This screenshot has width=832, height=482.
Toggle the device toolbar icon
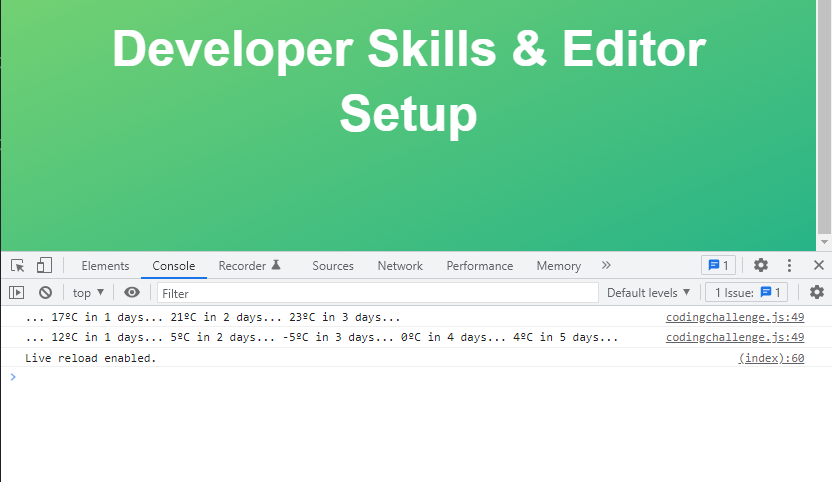pyautogui.click(x=44, y=265)
